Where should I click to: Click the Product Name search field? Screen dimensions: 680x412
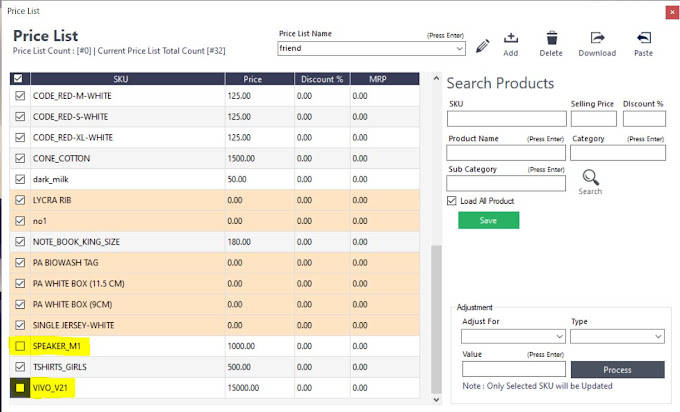506,153
